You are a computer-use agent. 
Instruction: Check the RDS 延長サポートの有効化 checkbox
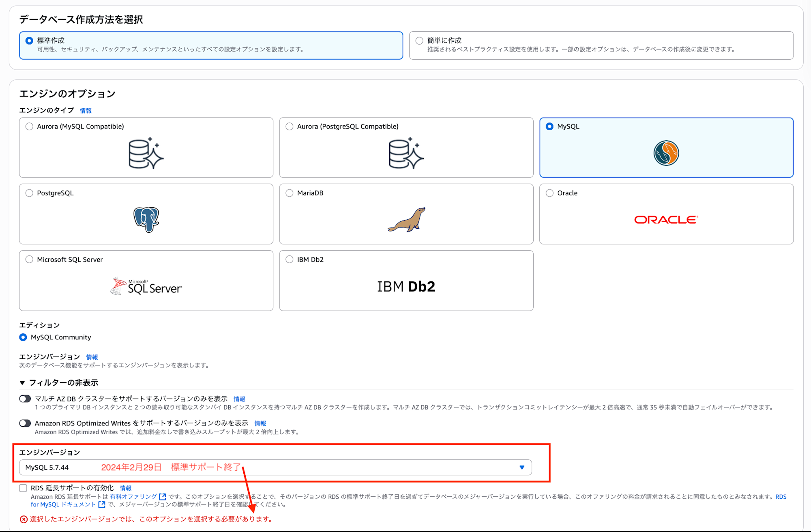tap(23, 488)
